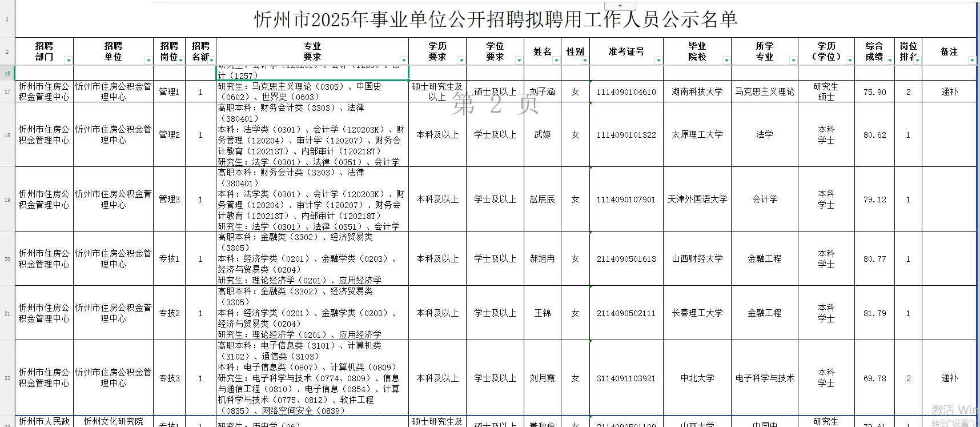Select the name cell 王锦
The height and width of the screenshot is (427, 980).
[542, 313]
